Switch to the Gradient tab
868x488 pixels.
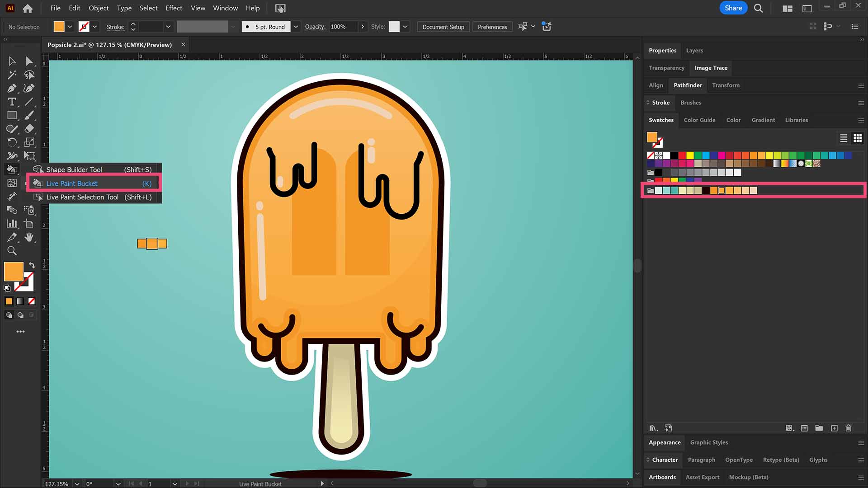point(763,120)
